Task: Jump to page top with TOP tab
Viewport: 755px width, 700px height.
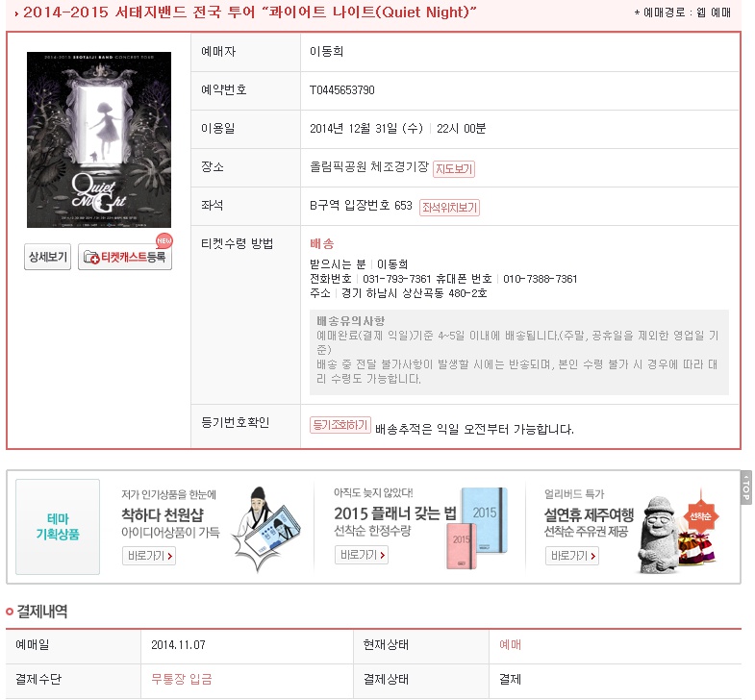Action: [746, 487]
